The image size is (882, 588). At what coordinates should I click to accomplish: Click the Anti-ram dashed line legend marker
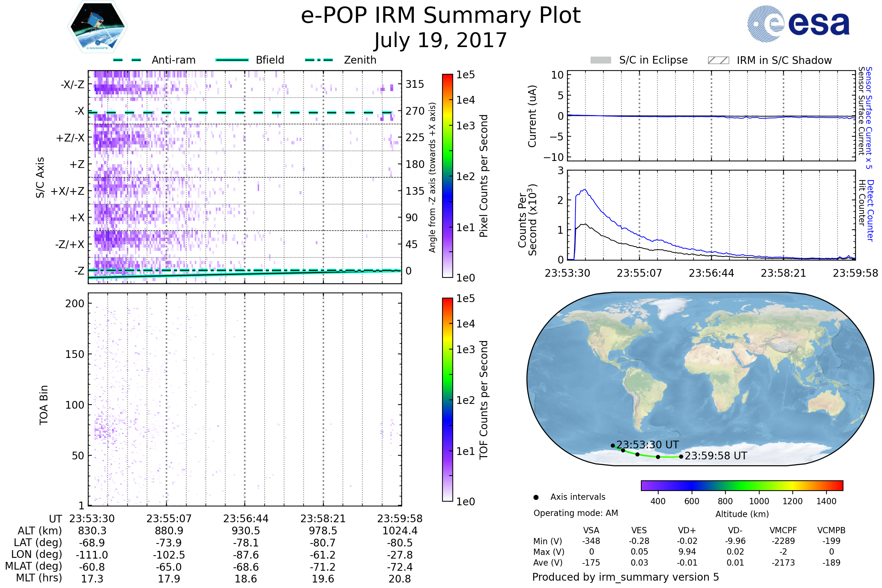pos(127,60)
